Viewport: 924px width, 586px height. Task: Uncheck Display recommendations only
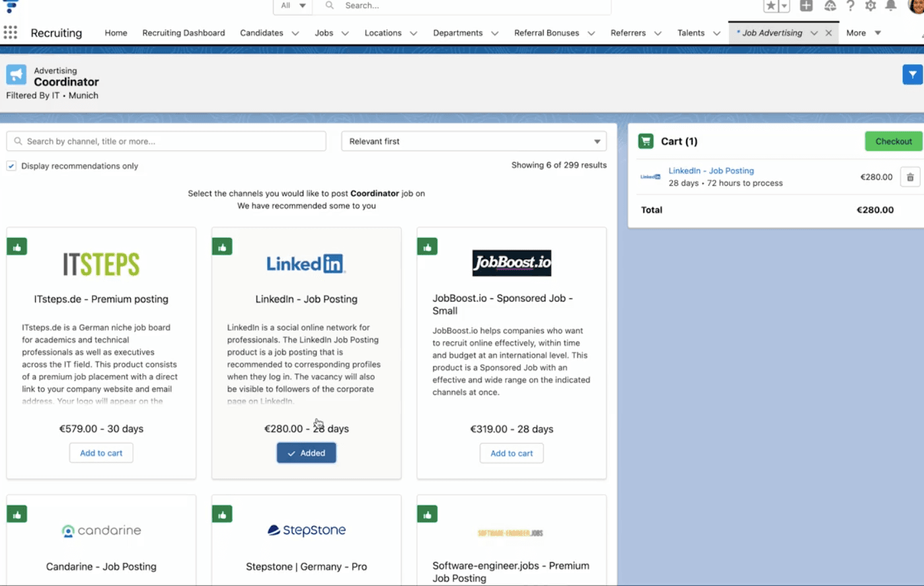tap(11, 166)
